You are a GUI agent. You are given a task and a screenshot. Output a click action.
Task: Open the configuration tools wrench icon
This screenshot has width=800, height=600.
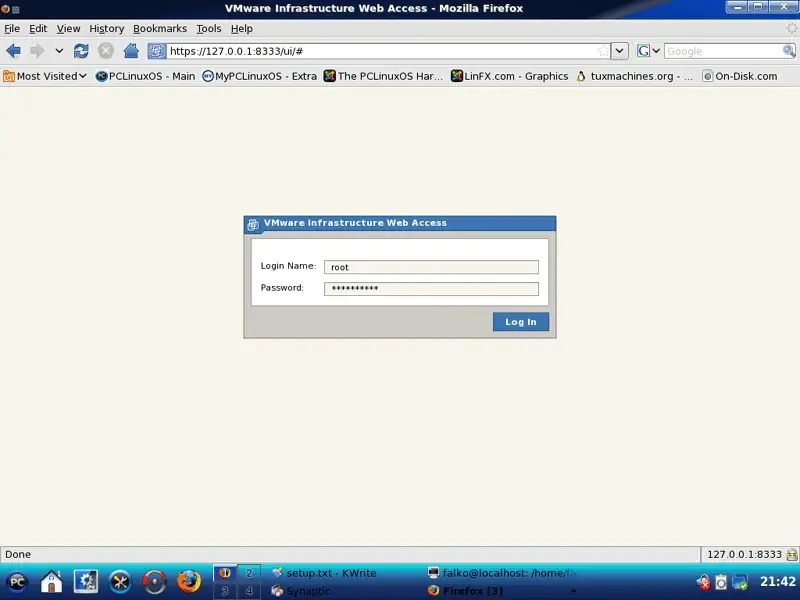[120, 582]
